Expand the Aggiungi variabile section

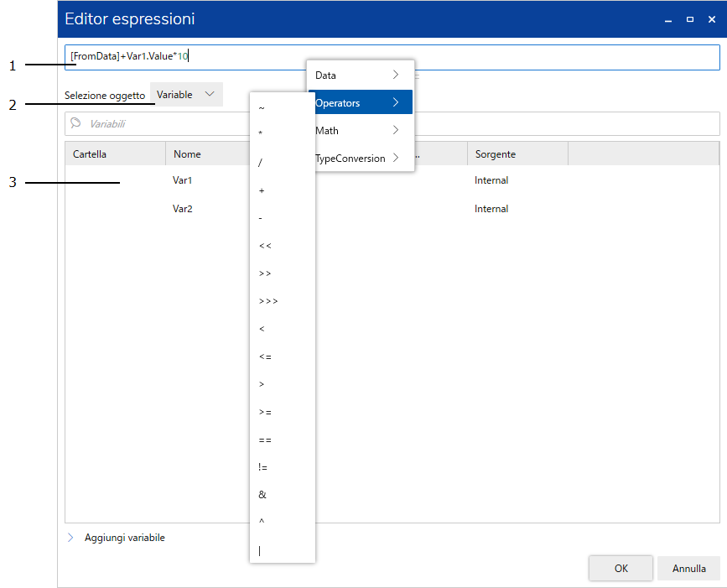click(x=70, y=538)
